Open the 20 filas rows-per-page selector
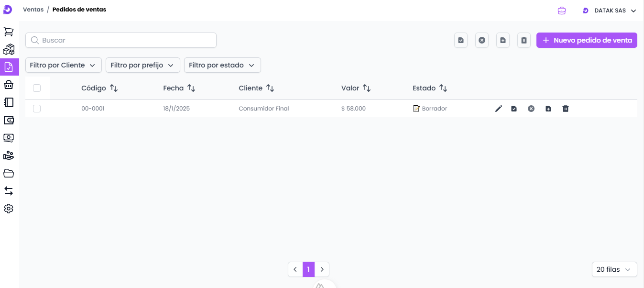 [614, 269]
